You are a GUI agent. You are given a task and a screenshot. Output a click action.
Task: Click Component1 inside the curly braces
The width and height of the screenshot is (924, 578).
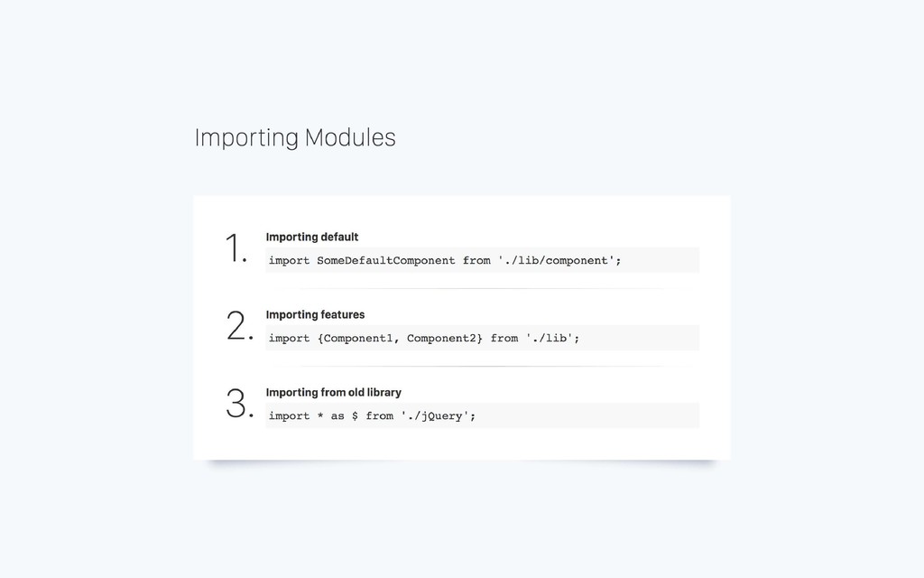[x=358, y=338]
